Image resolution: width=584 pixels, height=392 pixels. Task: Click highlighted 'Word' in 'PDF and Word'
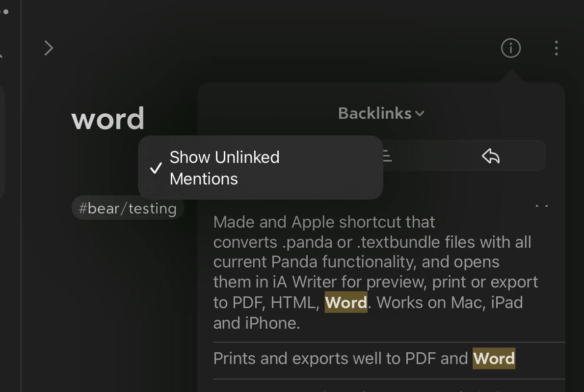(494, 359)
